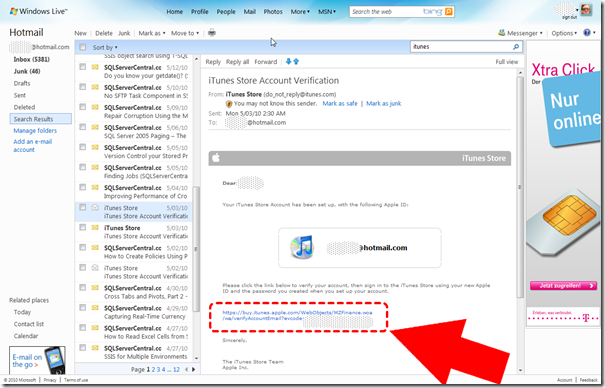605x388 pixels.
Task: Go to next page arrow
Action: coord(194,369)
